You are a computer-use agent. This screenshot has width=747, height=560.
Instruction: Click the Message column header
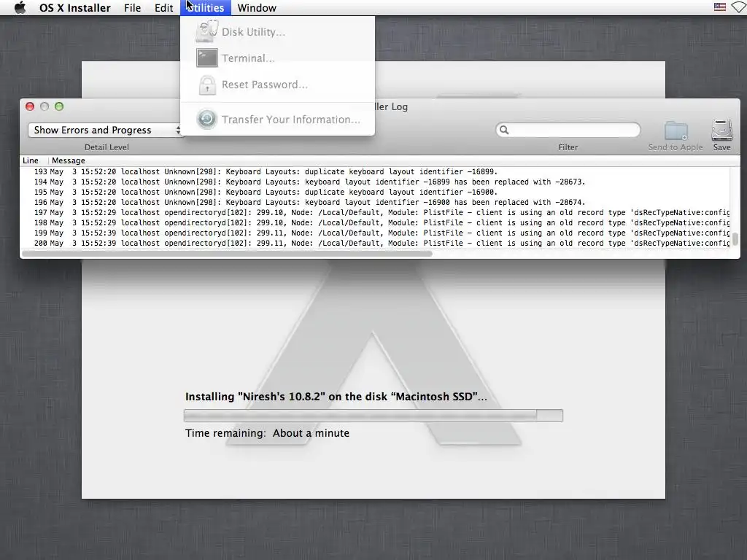[x=68, y=160]
